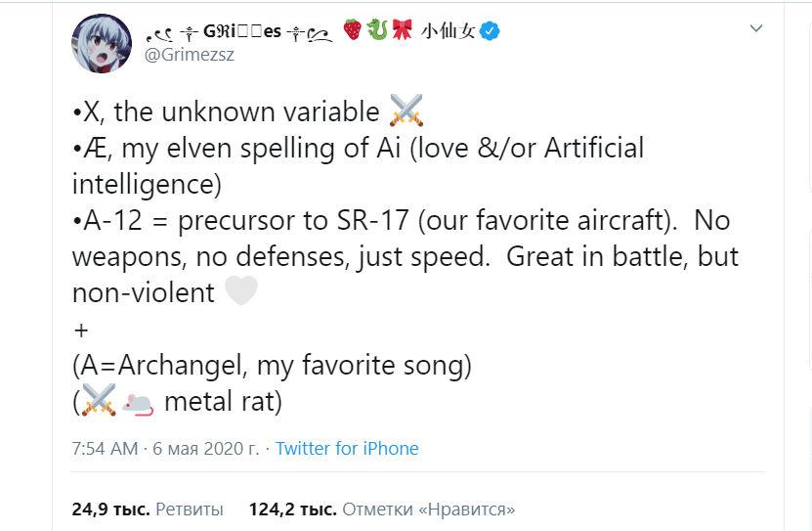Click Grimes' anime profile avatar

(103, 44)
